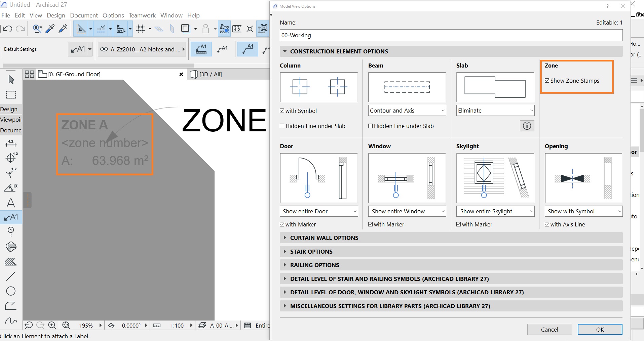The width and height of the screenshot is (644, 341).
Task: Click the Redo arrow icon
Action: point(21,29)
